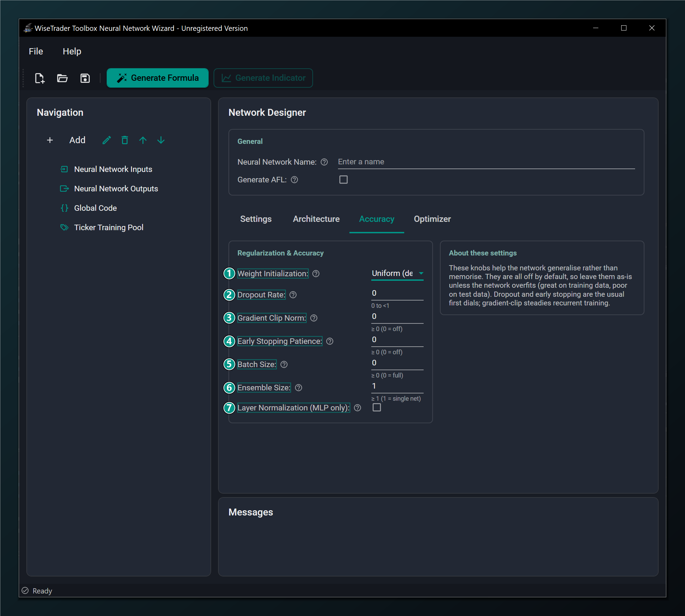The image size is (685, 616).
Task: Open a project with the folder icon
Action: [x=62, y=78]
